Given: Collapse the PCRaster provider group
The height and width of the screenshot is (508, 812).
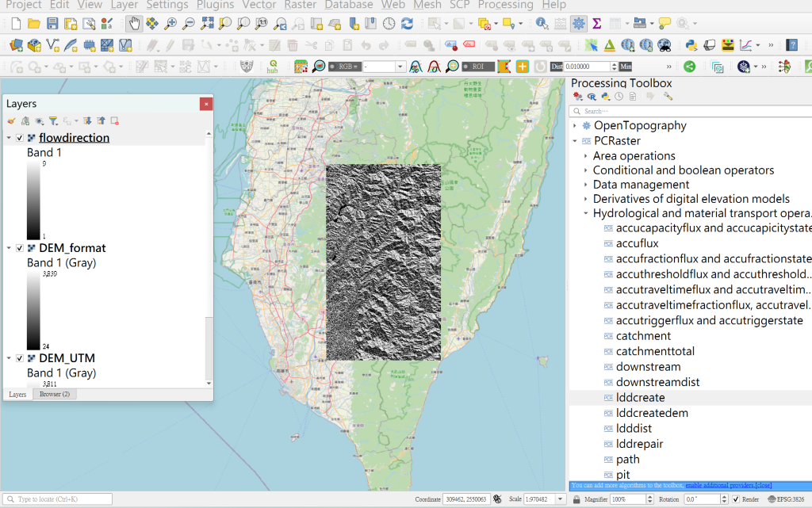Looking at the screenshot, I should pos(575,141).
